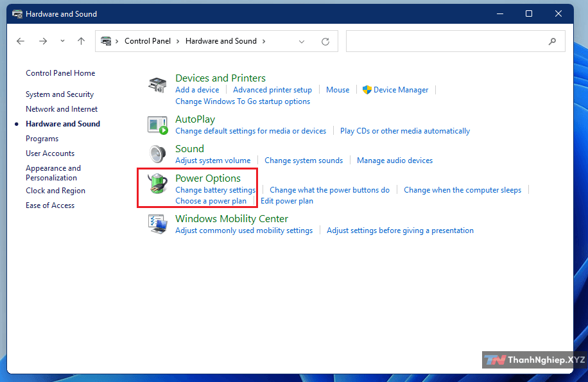This screenshot has width=588, height=382.
Task: Minimize the Hardware and Sound window
Action: click(500, 14)
